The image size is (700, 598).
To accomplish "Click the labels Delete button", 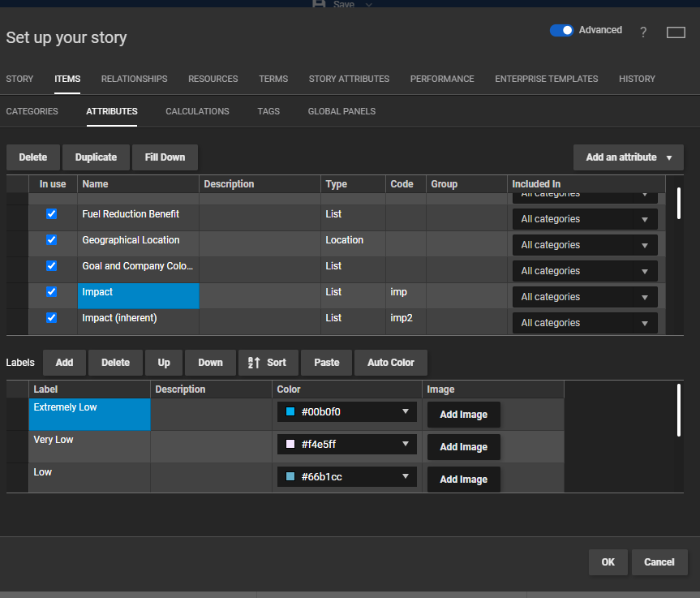I will (116, 363).
